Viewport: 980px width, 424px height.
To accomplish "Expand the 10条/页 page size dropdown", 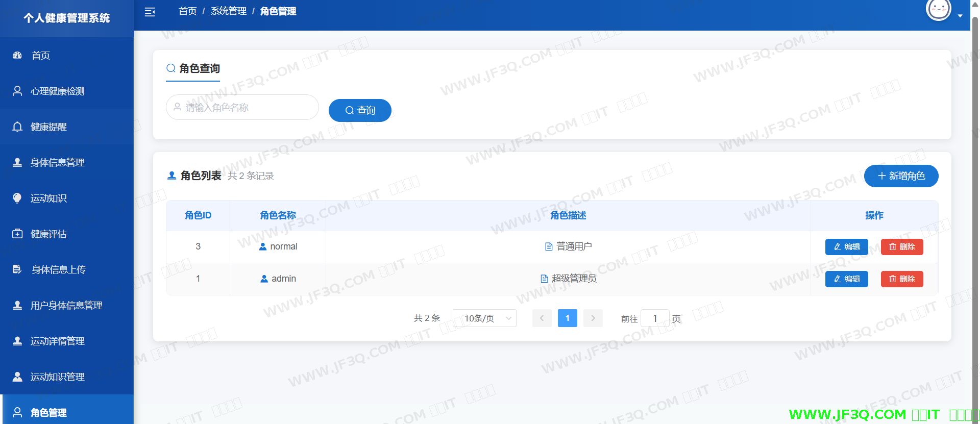I will point(484,318).
